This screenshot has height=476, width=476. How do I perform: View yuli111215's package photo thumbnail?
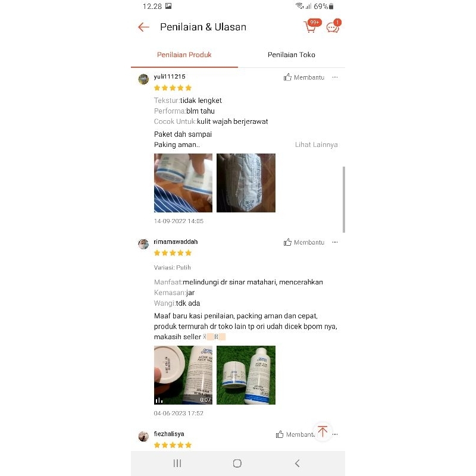pyautogui.click(x=246, y=183)
